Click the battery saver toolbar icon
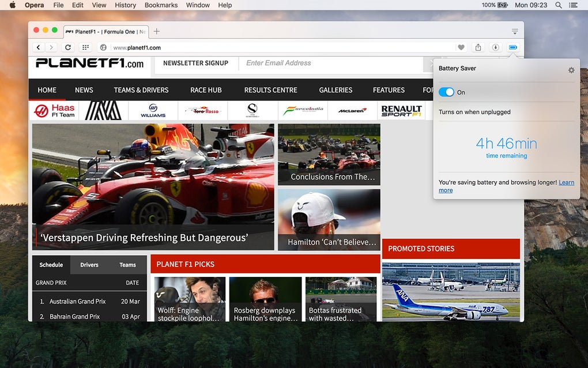Image resolution: width=588 pixels, height=368 pixels. tap(512, 47)
